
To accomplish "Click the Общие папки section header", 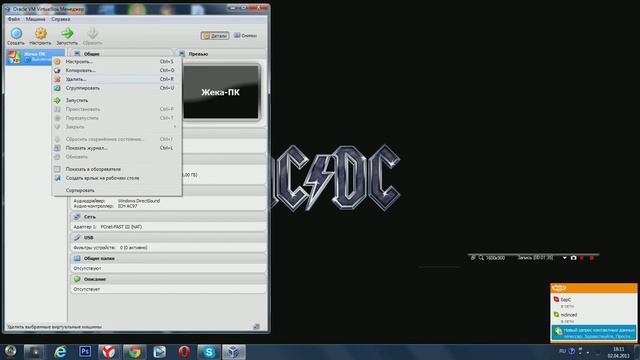I will (168, 258).
